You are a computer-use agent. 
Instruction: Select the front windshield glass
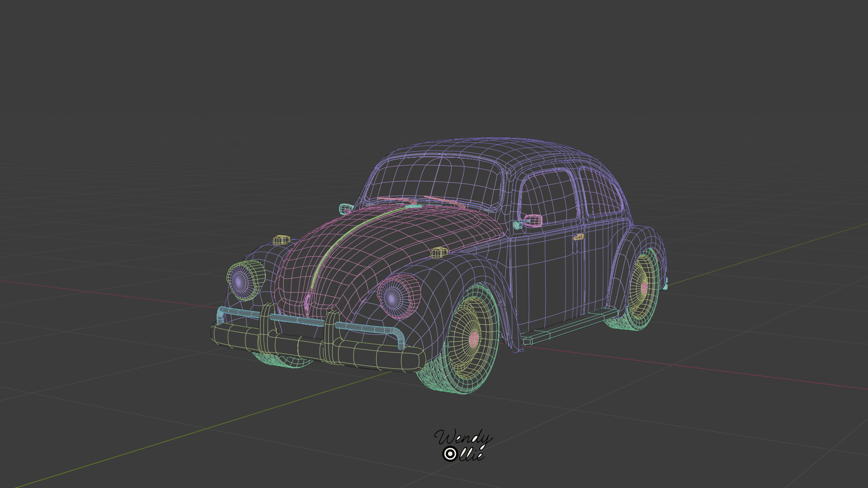click(434, 181)
